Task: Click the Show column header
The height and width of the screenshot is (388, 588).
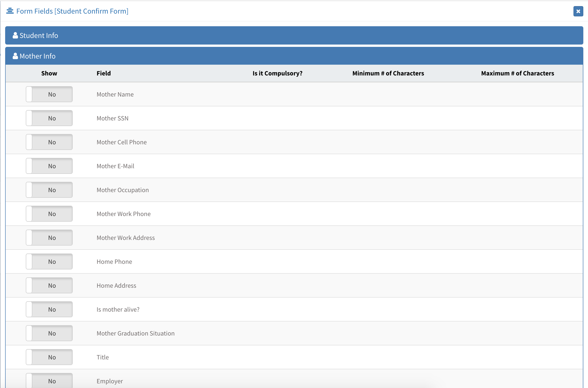Action: point(49,73)
